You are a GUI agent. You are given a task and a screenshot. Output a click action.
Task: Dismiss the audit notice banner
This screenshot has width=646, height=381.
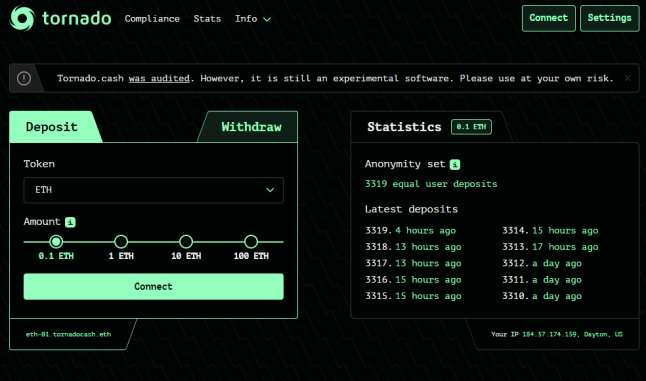pos(627,78)
